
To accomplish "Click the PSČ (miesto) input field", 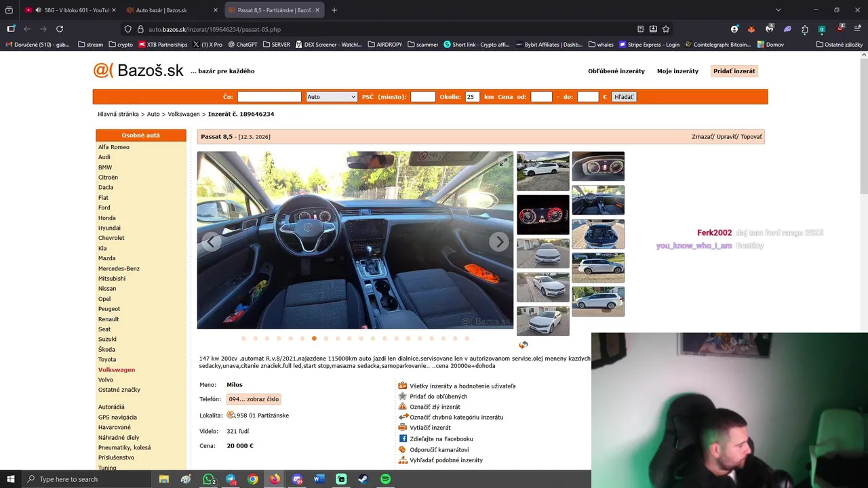I will click(x=423, y=97).
